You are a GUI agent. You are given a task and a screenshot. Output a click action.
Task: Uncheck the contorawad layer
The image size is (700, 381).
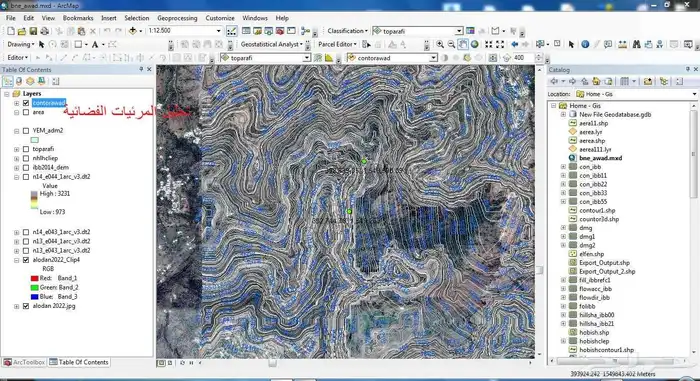26,103
